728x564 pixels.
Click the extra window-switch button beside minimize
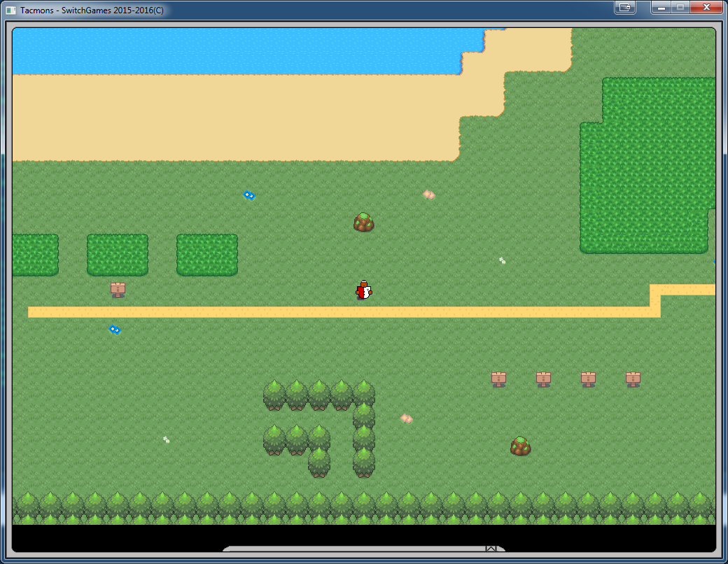click(x=625, y=7)
